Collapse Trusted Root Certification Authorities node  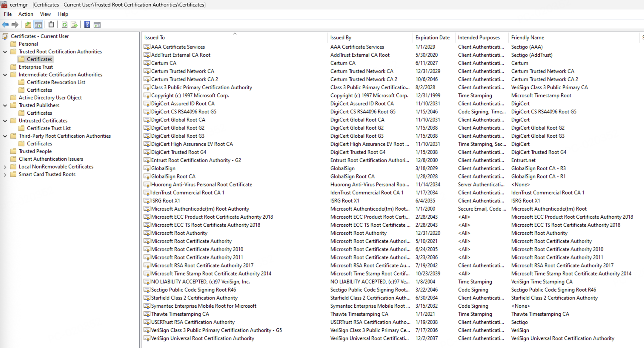5,52
